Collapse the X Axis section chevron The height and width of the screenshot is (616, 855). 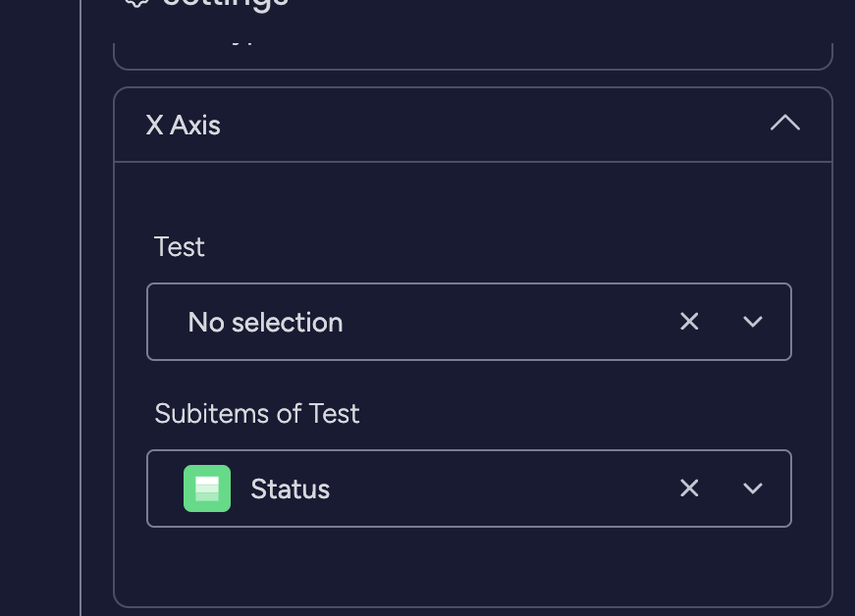click(784, 124)
